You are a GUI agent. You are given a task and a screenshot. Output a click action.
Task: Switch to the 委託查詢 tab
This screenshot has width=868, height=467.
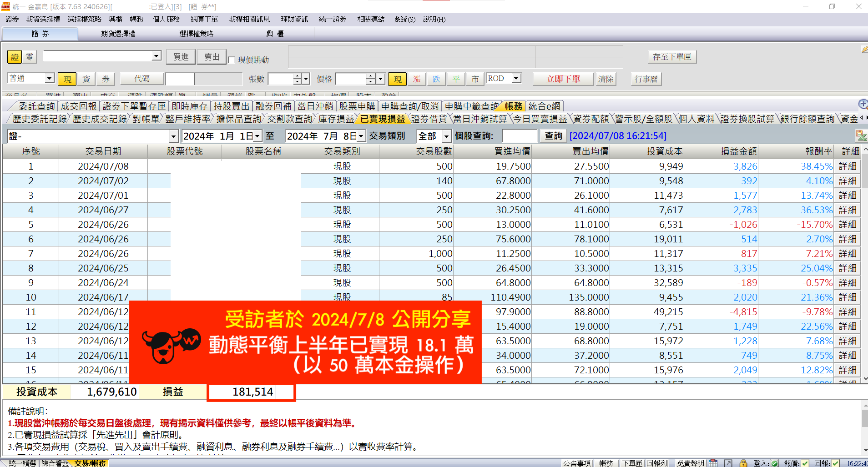click(x=37, y=106)
